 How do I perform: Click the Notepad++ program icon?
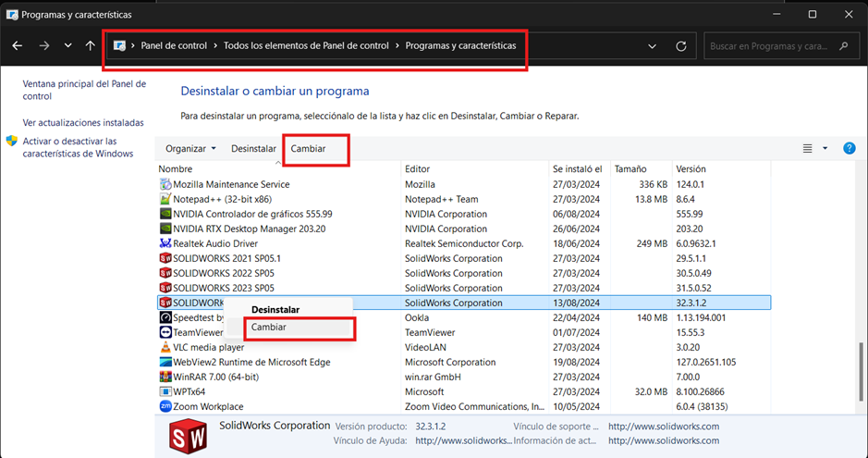pos(165,199)
